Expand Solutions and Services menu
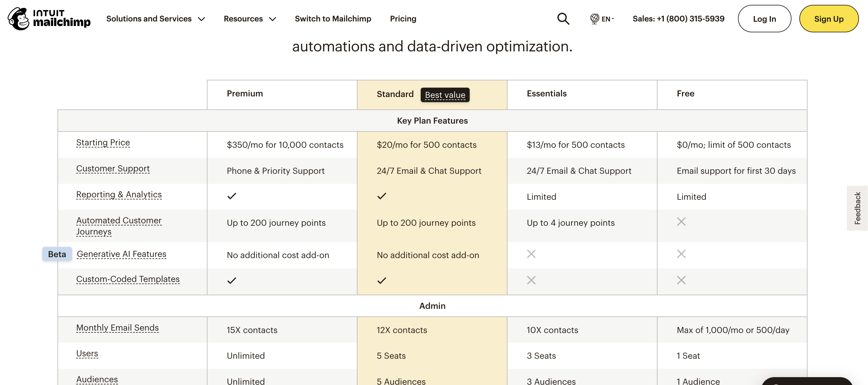 point(156,19)
